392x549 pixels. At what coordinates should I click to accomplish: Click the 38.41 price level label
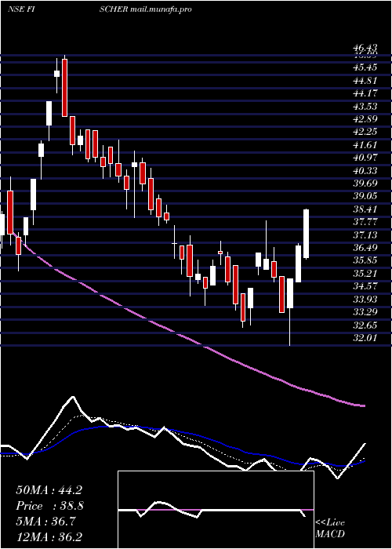tap(365, 209)
